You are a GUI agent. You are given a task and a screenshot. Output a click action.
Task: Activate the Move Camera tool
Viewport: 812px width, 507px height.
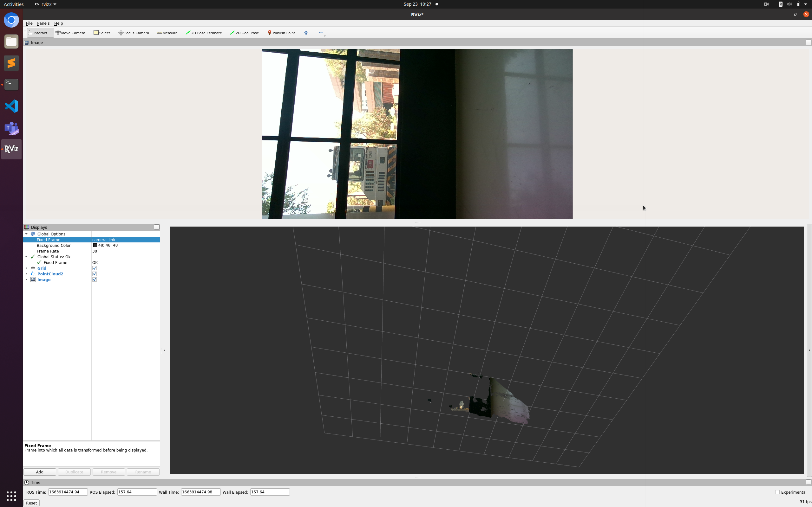pyautogui.click(x=71, y=33)
